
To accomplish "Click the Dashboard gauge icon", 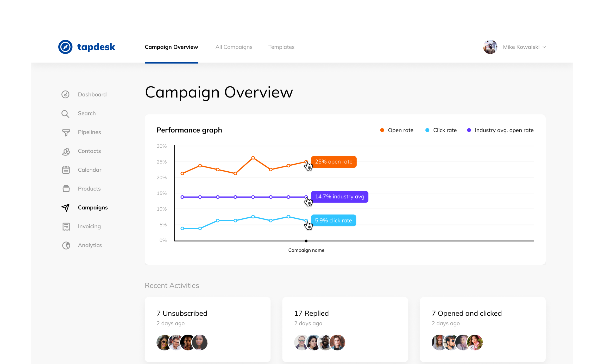I will pyautogui.click(x=65, y=94).
